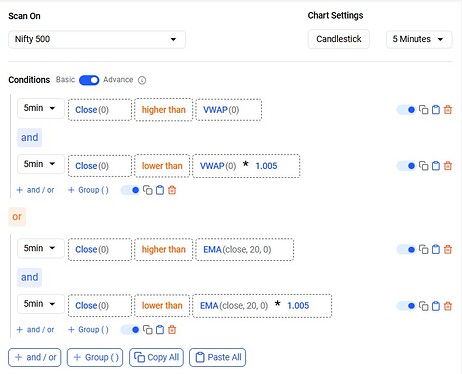Edit the VWAP(0) operand in first row
The height and width of the screenshot is (374, 462).
pyautogui.click(x=229, y=110)
